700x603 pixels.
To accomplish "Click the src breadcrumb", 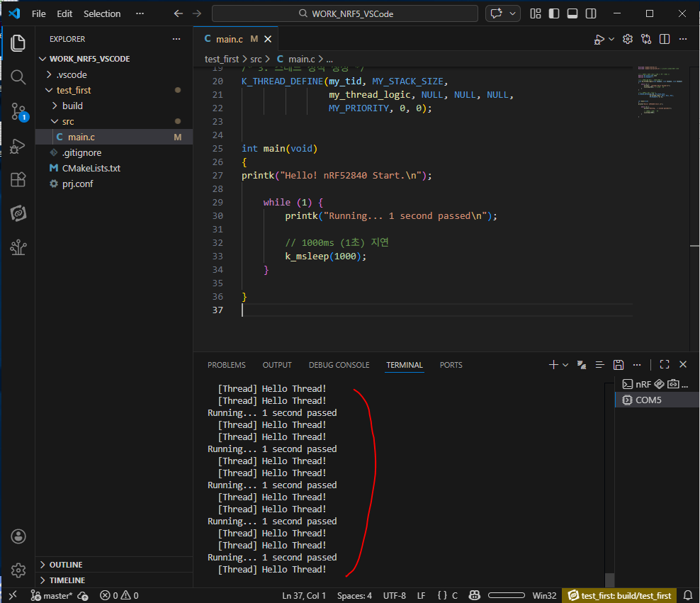I will coord(256,59).
